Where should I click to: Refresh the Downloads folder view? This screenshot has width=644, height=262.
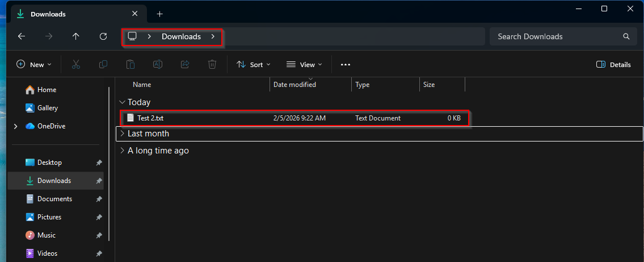(x=103, y=36)
